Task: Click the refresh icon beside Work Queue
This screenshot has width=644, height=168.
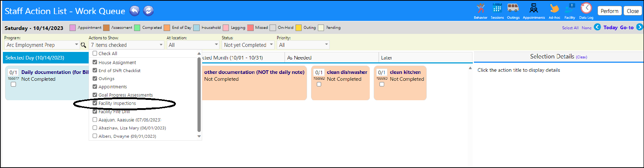Action: [148, 11]
